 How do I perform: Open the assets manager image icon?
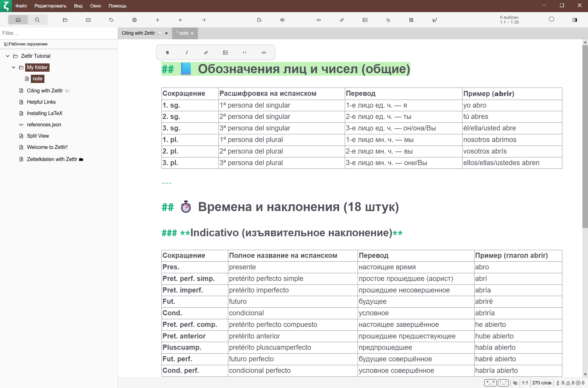pyautogui.click(x=88, y=20)
